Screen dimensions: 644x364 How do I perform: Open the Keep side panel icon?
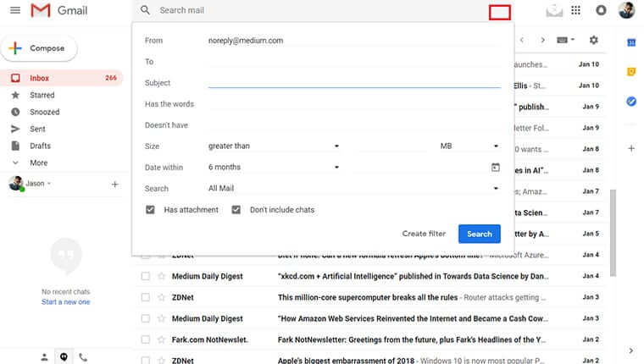tap(631, 72)
